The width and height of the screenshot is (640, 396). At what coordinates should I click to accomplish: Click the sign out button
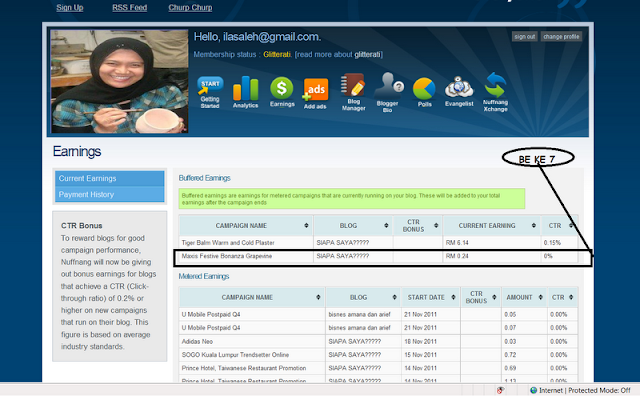coord(524,36)
